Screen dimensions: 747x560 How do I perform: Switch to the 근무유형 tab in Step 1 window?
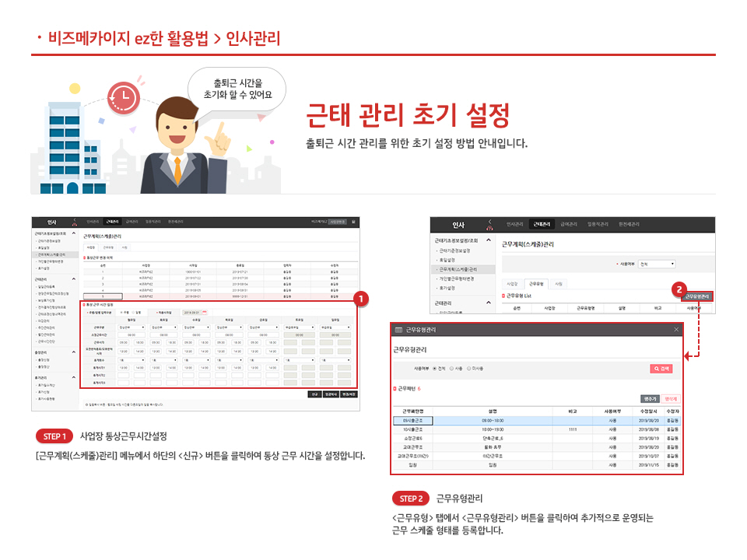[x=109, y=247]
